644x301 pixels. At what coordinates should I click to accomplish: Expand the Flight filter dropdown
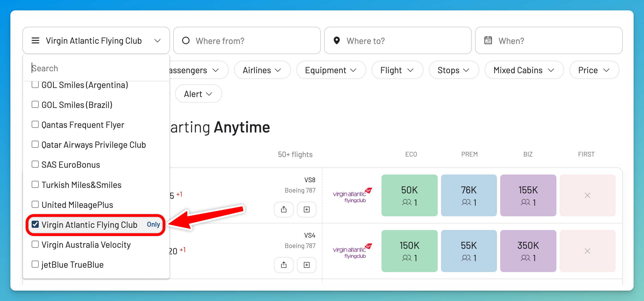pyautogui.click(x=397, y=70)
